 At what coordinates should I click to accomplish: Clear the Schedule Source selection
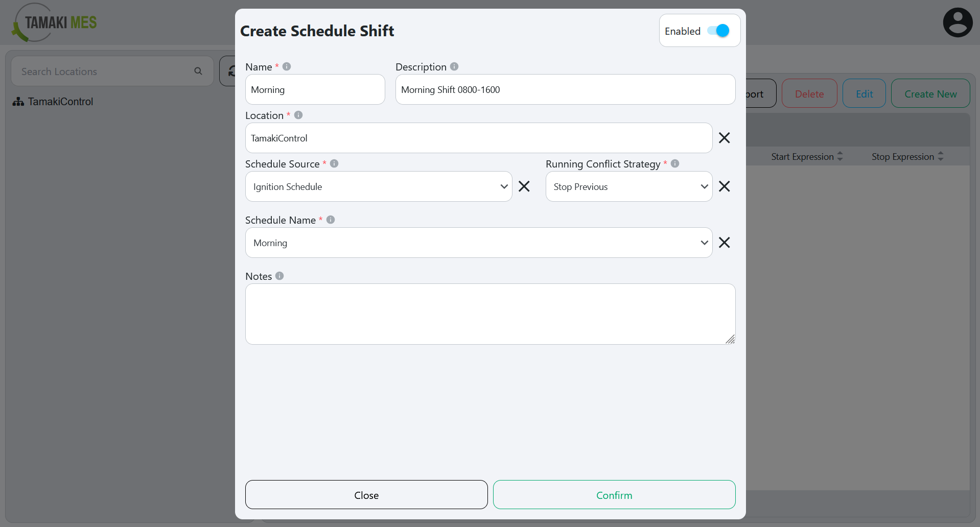(x=524, y=186)
